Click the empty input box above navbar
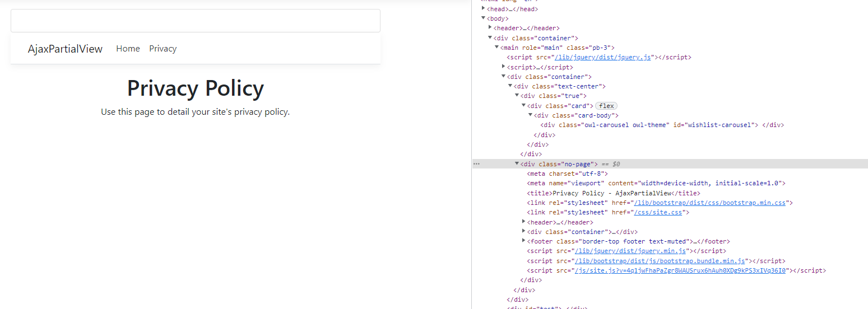This screenshot has height=309, width=868. tap(196, 21)
